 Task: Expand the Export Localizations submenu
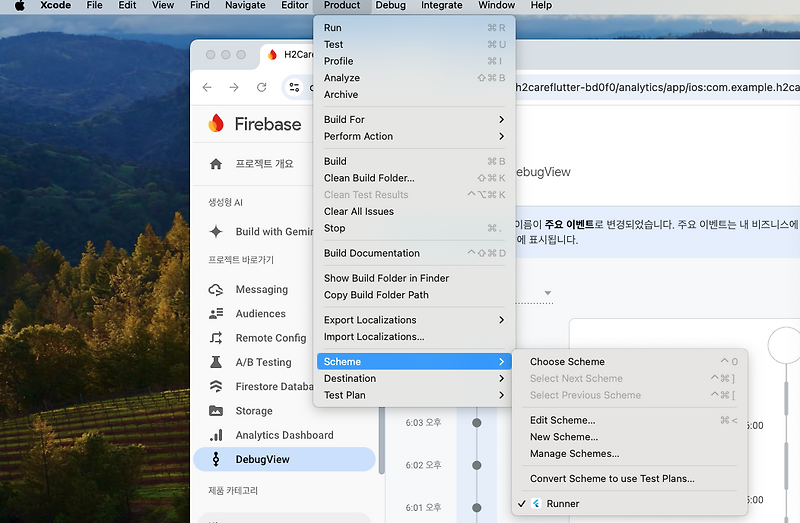[x=414, y=320]
